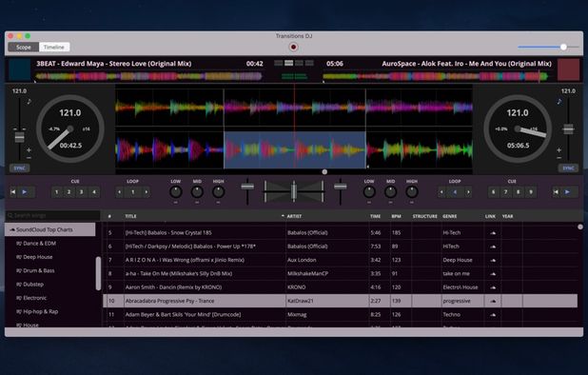
Task: Trigger cue point 1
Action: point(57,192)
